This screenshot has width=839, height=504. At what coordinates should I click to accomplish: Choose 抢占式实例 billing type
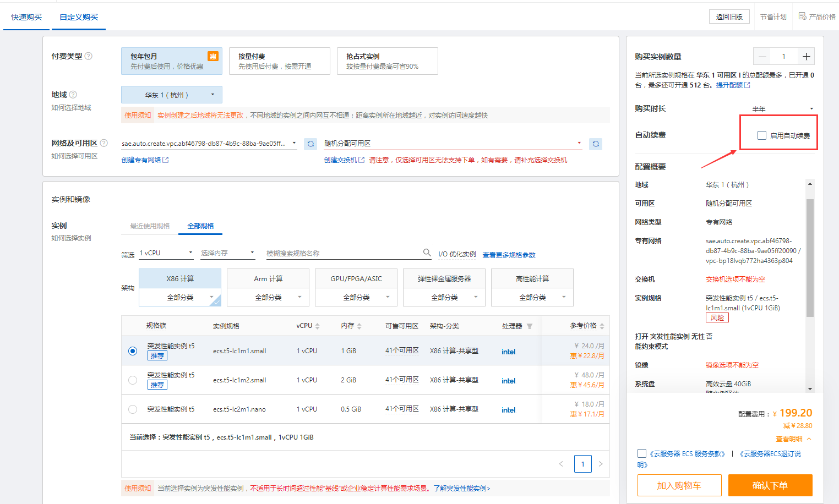click(x=388, y=61)
